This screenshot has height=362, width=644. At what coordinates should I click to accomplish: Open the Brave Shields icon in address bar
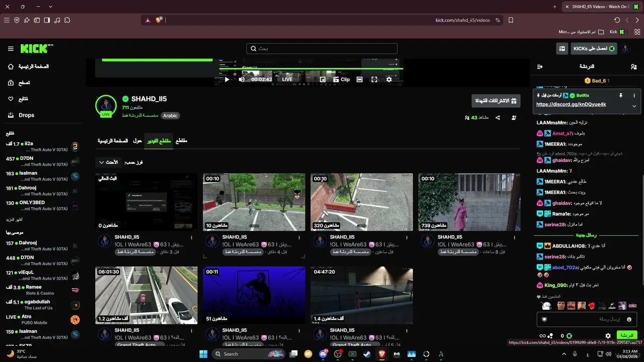pos(159,20)
